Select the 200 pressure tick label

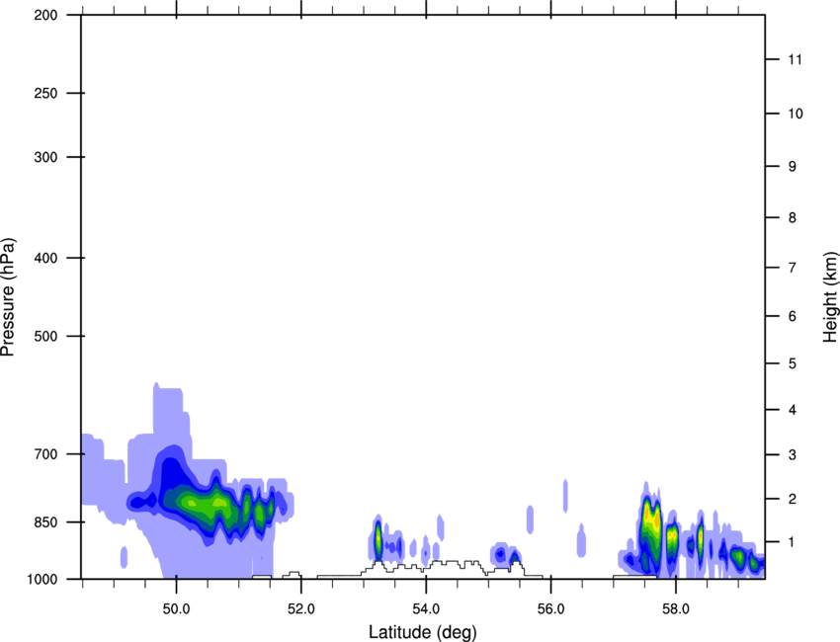coord(46,15)
